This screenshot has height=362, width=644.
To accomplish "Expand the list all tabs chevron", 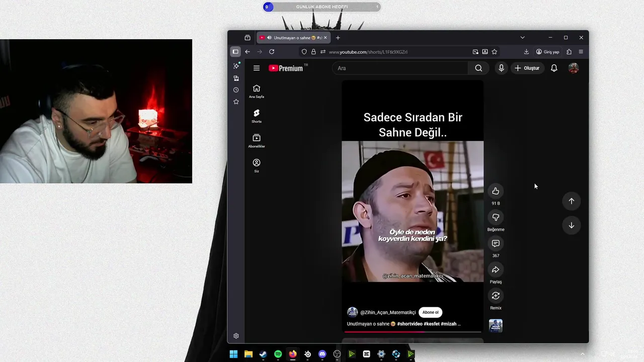I will [522, 38].
